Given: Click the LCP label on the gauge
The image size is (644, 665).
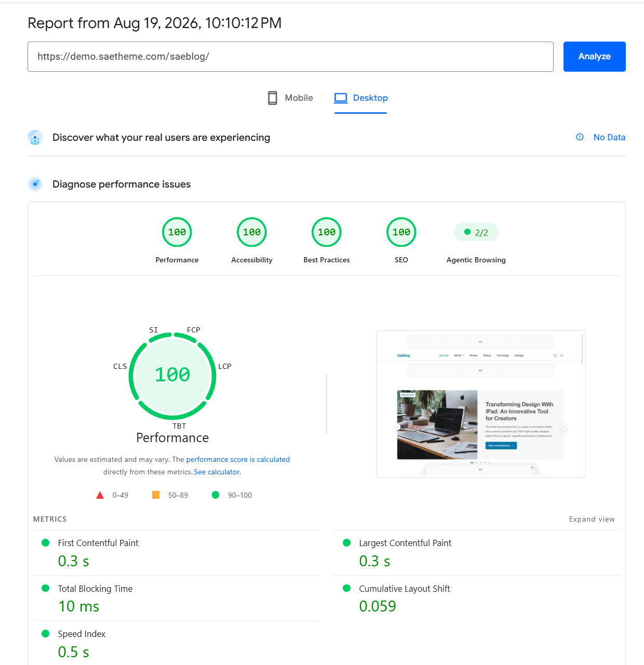Looking at the screenshot, I should 225,366.
